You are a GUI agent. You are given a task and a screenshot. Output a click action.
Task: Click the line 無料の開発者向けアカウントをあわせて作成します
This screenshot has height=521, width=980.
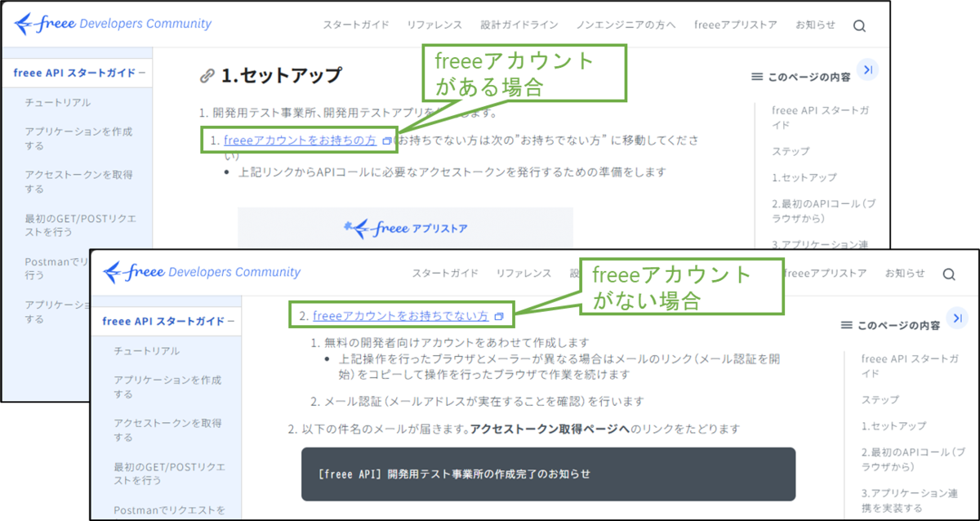[456, 343]
